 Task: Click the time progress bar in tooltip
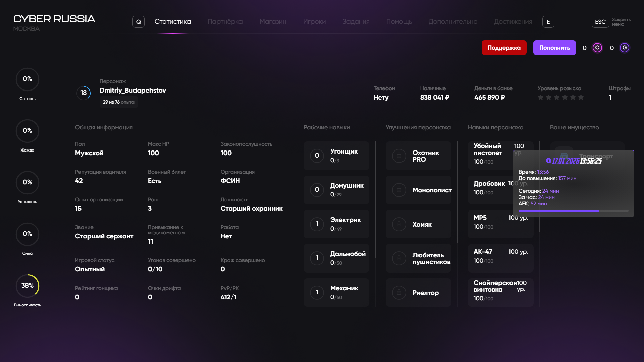(x=573, y=211)
